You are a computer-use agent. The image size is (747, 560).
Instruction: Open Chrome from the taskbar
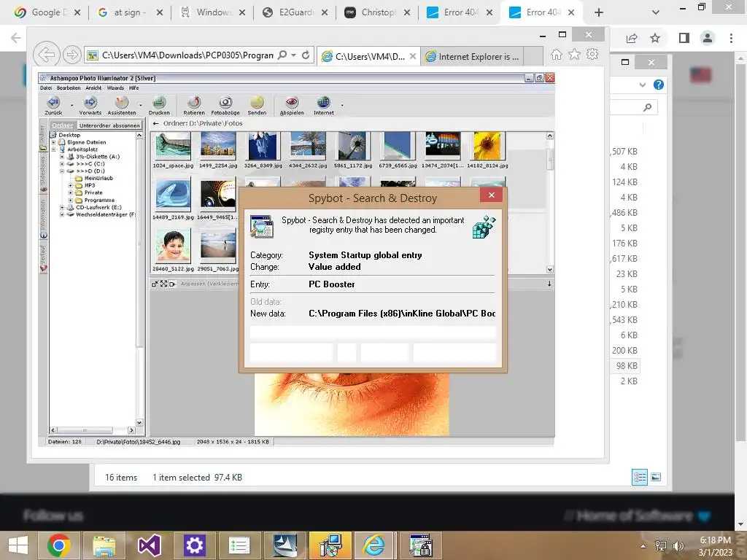click(59, 545)
